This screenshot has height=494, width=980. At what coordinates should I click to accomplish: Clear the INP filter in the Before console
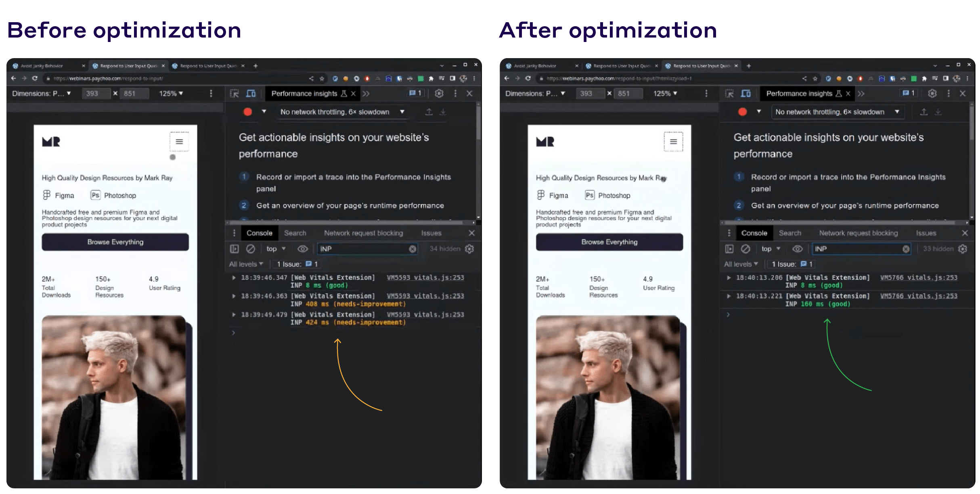point(413,249)
